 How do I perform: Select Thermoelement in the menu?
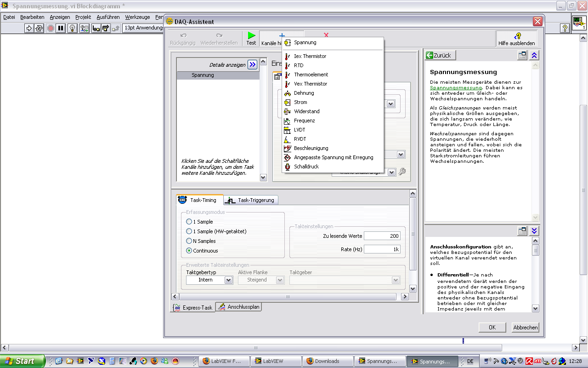point(333,75)
